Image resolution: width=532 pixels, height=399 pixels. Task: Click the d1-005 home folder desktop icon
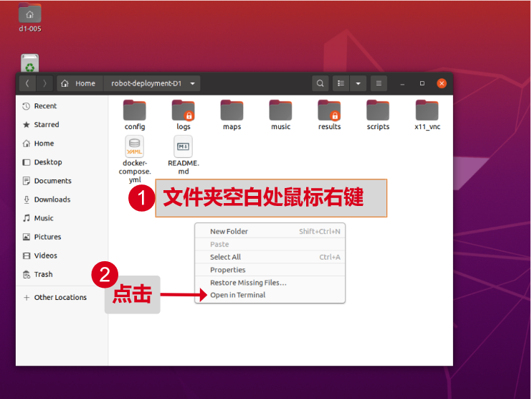click(30, 14)
